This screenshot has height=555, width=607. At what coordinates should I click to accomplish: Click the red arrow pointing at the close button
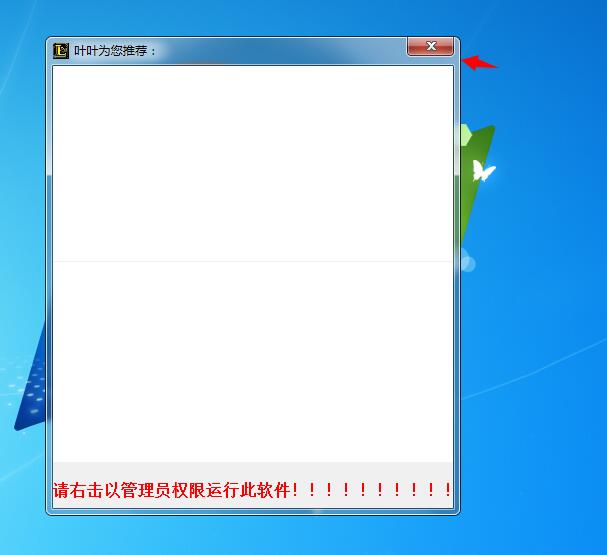[x=480, y=63]
